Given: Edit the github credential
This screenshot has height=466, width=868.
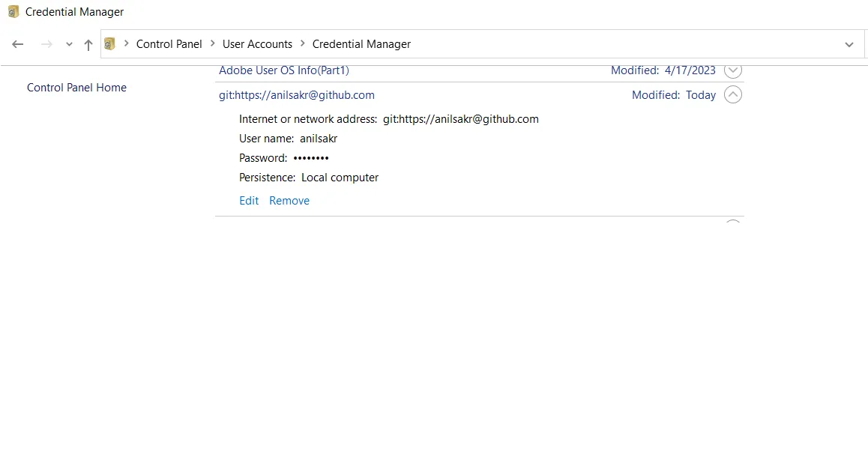Looking at the screenshot, I should 249,200.
